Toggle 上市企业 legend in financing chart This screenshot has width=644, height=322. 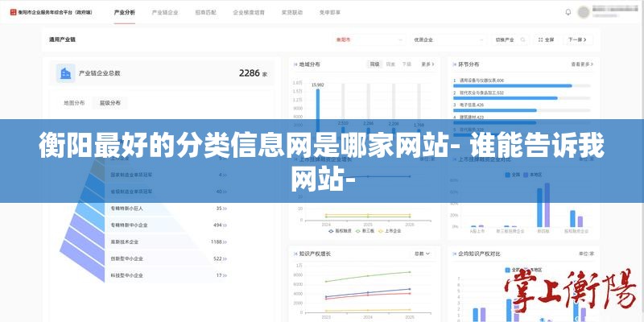pos(390,231)
